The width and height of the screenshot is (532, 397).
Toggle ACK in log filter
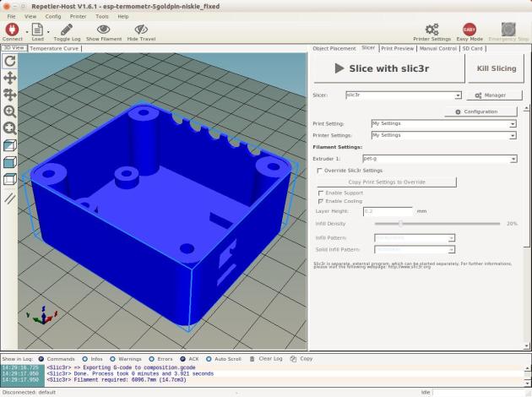tap(183, 359)
